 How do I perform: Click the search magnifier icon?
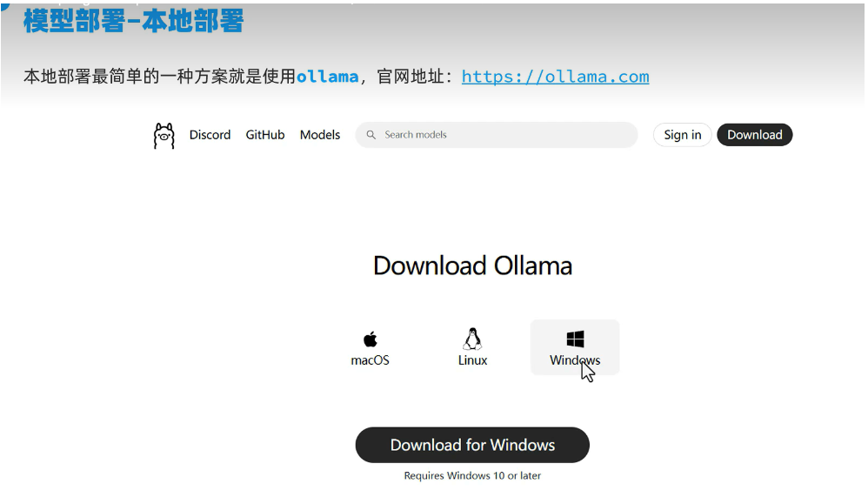(x=371, y=135)
